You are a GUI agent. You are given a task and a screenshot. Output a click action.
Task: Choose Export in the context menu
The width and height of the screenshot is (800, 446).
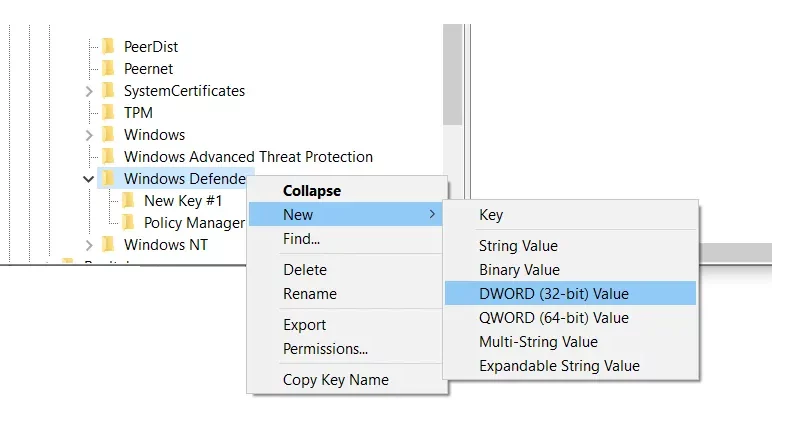coord(345,325)
